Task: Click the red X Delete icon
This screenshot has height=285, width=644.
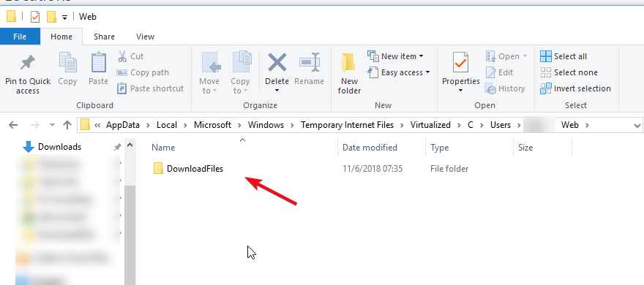Action: (277, 63)
